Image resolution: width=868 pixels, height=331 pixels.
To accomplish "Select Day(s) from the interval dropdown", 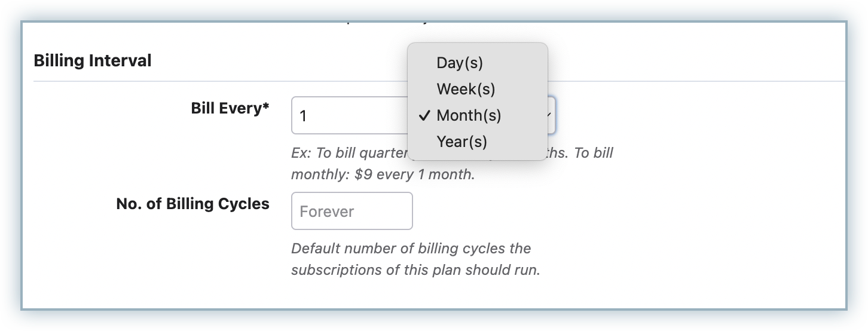I will tap(459, 63).
